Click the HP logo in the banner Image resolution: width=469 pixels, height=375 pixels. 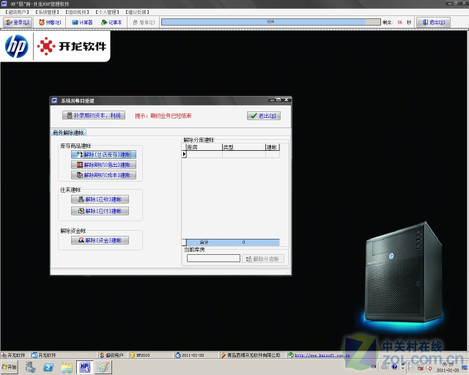[17, 46]
